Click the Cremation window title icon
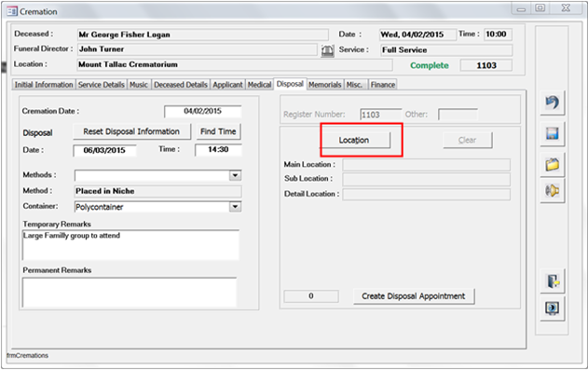588x370 pixels. pos(12,11)
